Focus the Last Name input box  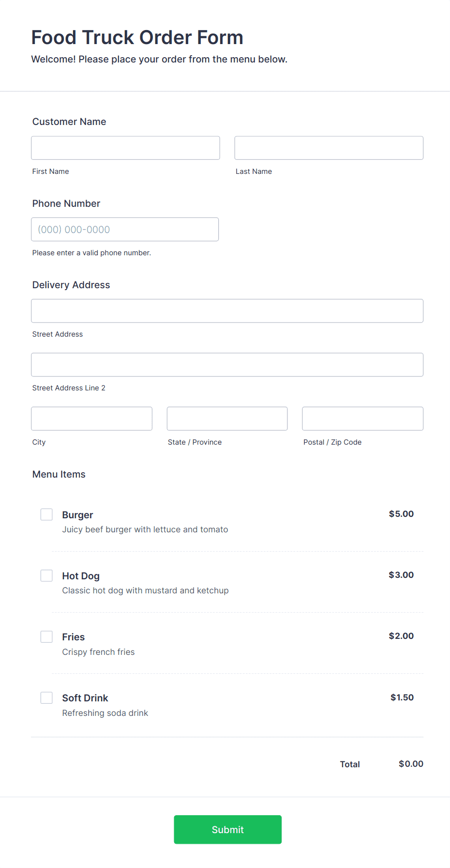point(328,148)
